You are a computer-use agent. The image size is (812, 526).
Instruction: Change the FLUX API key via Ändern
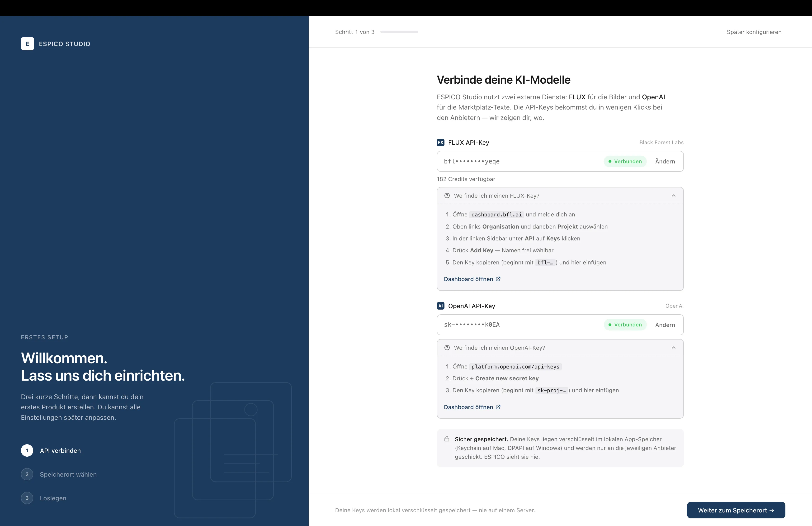665,162
